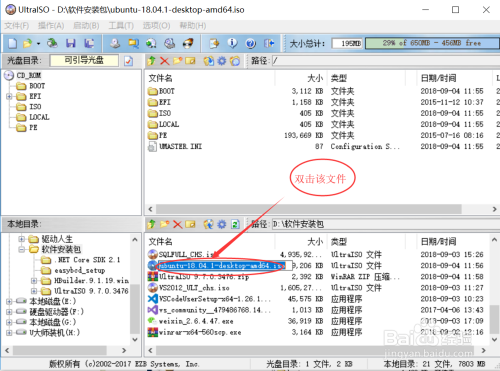Click the Save floppy disk icon
This screenshot has height=371, width=500.
71,43
